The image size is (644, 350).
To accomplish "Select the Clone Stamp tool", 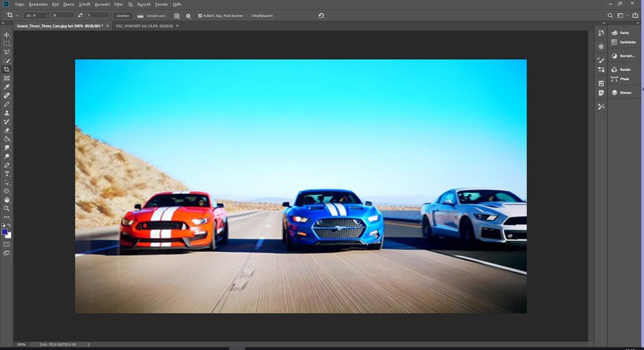I will coord(6,113).
